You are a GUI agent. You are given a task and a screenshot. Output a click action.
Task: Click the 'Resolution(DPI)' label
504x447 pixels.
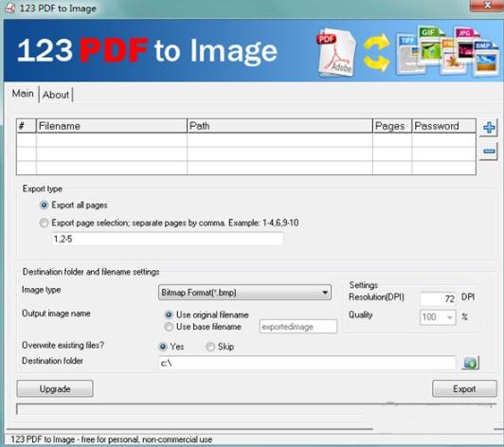point(376,297)
